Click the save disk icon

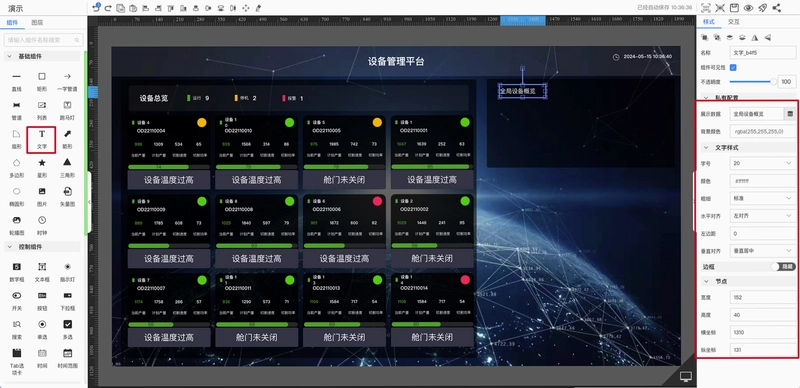(734, 8)
